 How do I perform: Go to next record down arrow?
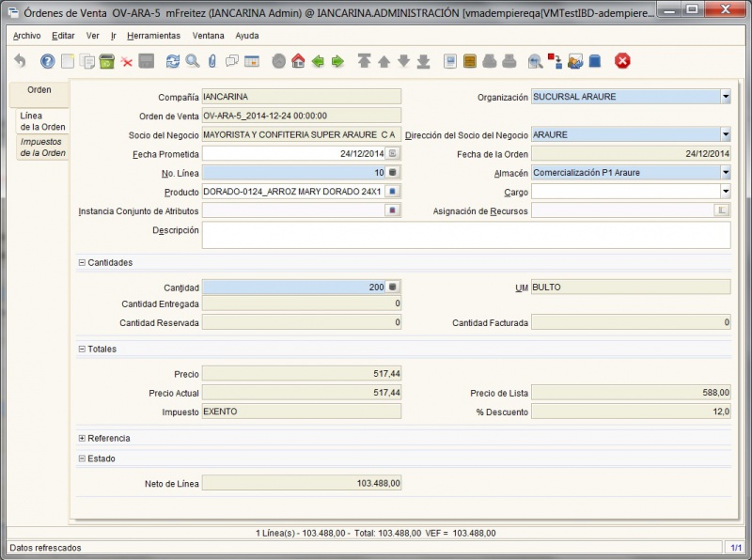(x=404, y=61)
